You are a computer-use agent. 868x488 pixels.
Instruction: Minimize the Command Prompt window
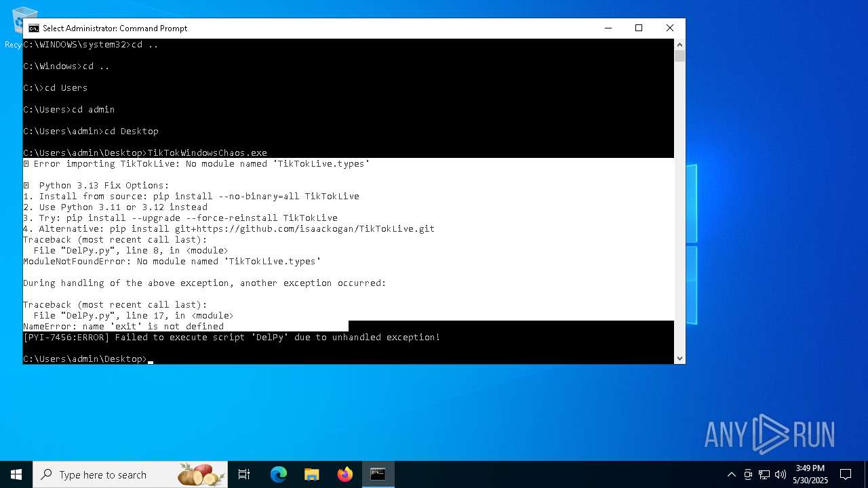click(608, 28)
